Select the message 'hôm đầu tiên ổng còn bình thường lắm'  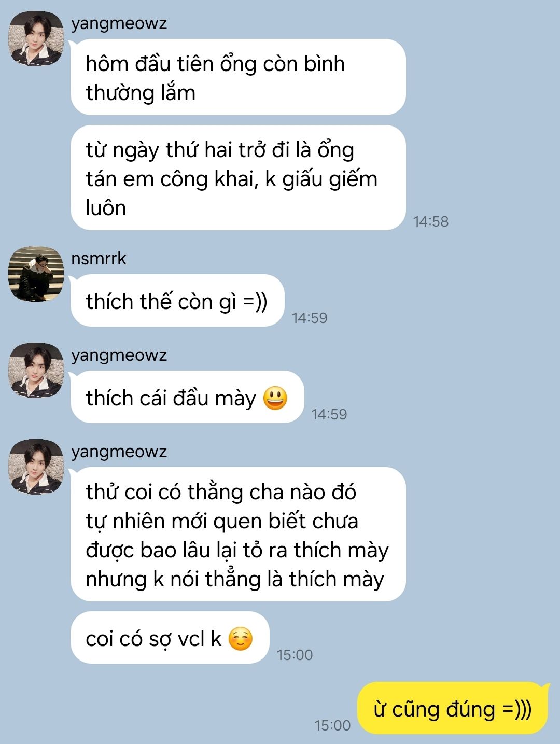(238, 77)
